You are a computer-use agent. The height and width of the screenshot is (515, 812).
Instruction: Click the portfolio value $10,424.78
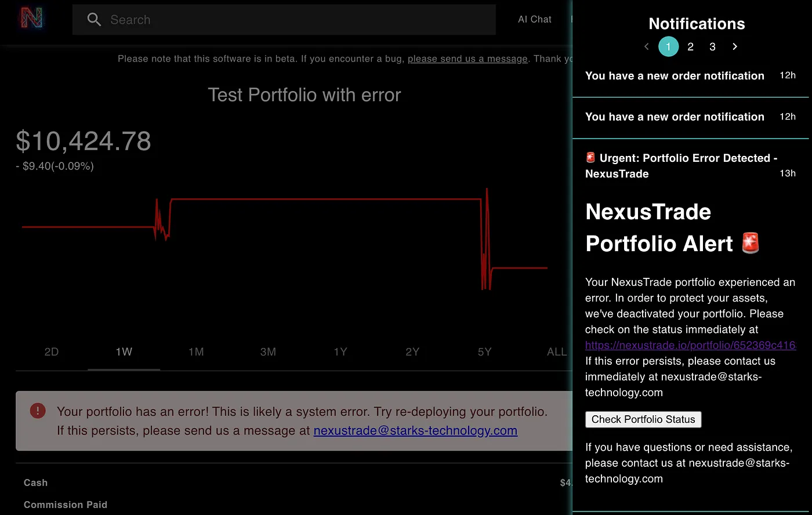84,141
